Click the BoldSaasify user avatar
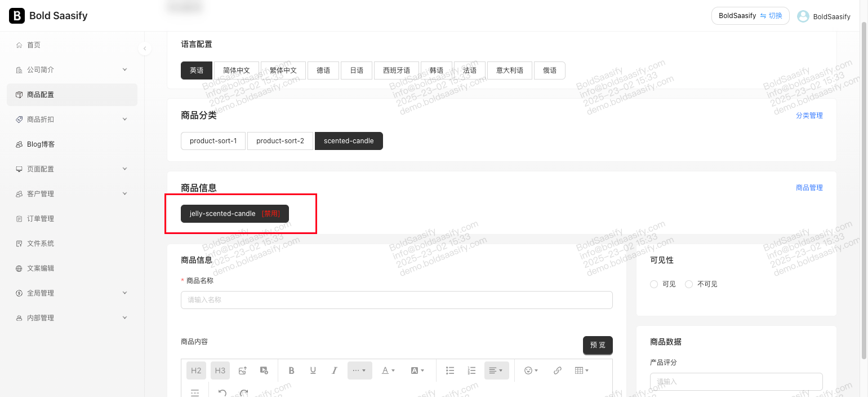This screenshot has width=868, height=397. [x=803, y=16]
